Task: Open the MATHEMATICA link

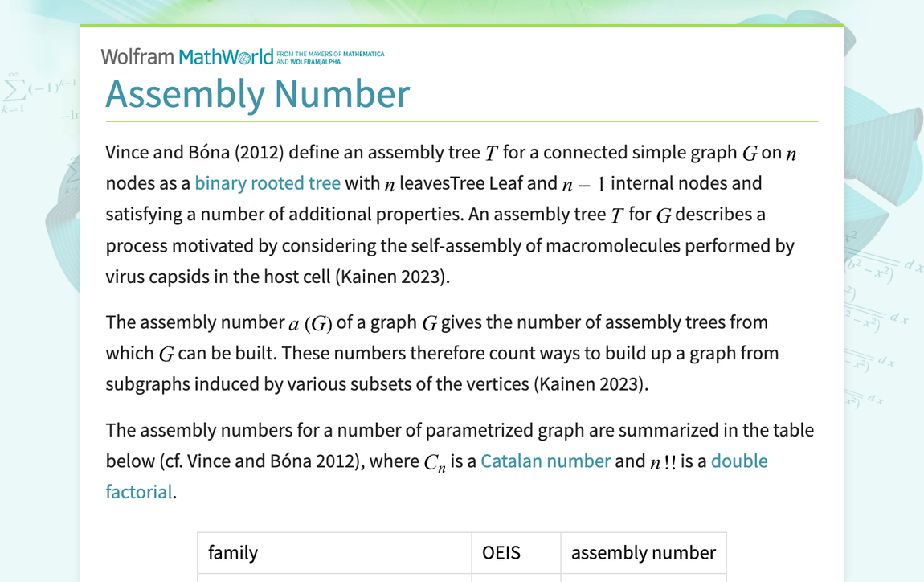Action: 363,53
